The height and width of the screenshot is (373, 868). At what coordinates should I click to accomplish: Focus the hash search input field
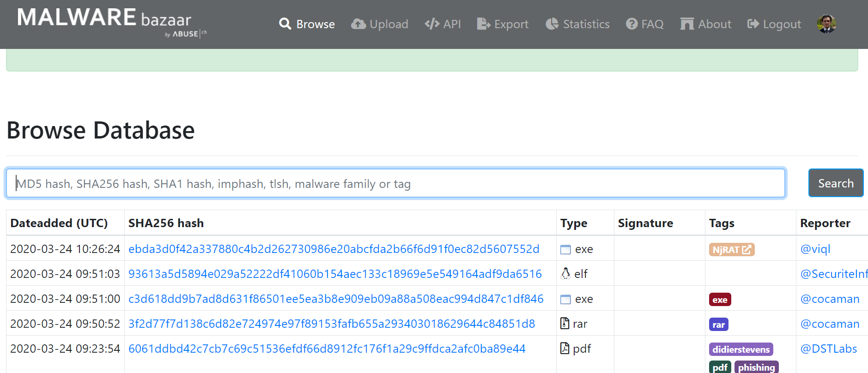click(x=395, y=183)
